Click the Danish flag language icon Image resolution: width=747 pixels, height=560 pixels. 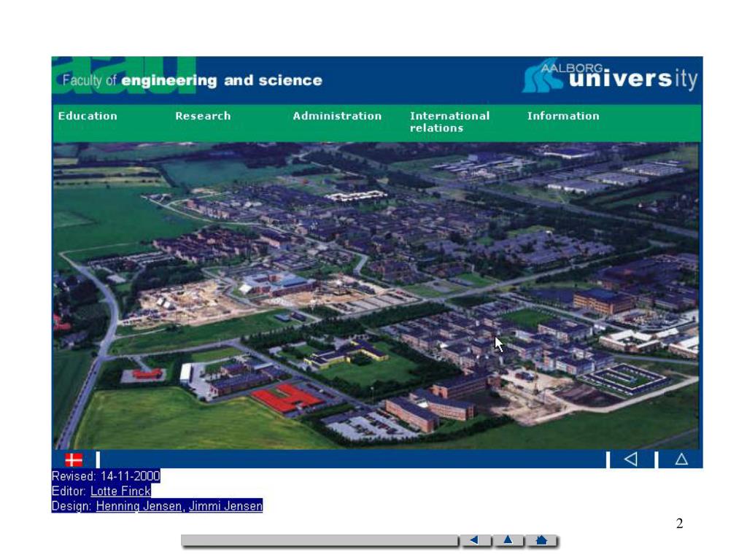click(74, 459)
